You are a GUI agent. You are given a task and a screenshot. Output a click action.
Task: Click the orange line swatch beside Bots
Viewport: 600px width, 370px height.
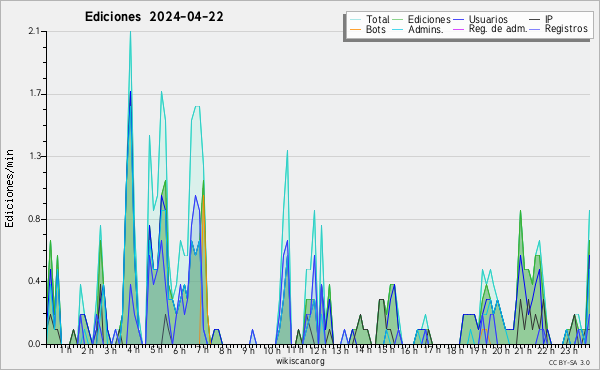pyautogui.click(x=355, y=29)
